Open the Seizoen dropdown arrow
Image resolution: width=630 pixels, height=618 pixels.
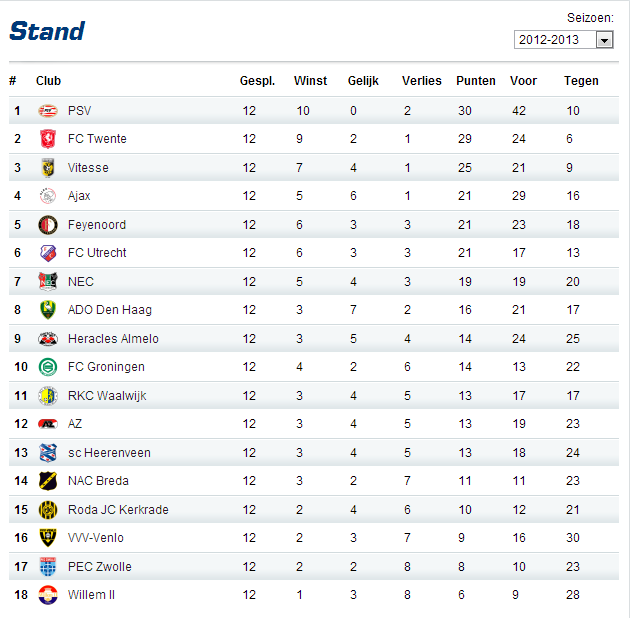[x=604, y=40]
